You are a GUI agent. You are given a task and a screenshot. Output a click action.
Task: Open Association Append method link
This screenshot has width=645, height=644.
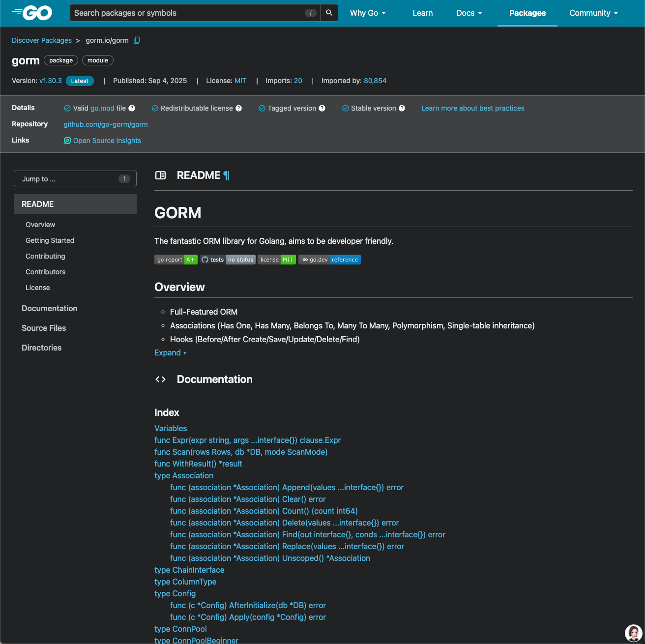[x=287, y=487]
